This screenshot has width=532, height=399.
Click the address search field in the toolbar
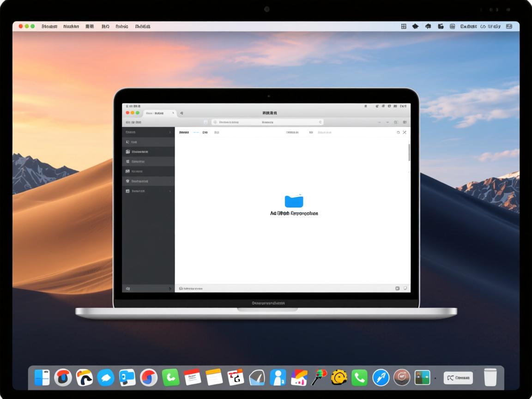267,122
